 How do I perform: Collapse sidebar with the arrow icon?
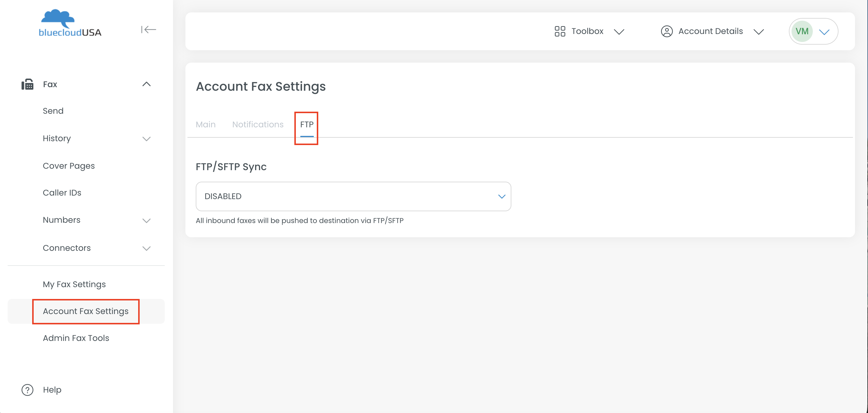pos(148,30)
